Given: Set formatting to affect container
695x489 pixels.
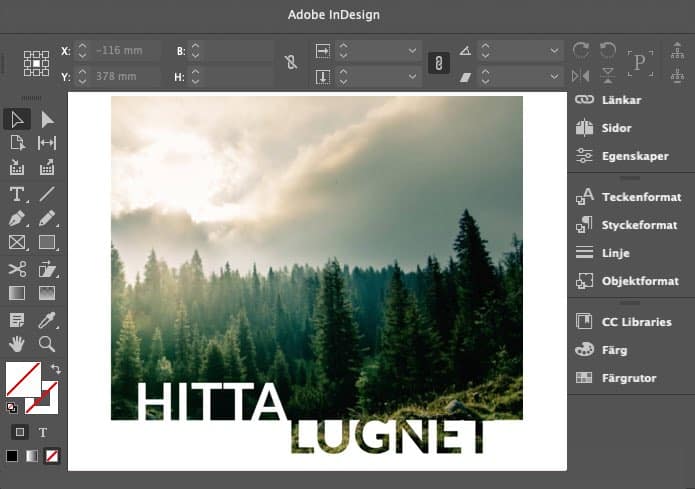Looking at the screenshot, I should tap(20, 432).
